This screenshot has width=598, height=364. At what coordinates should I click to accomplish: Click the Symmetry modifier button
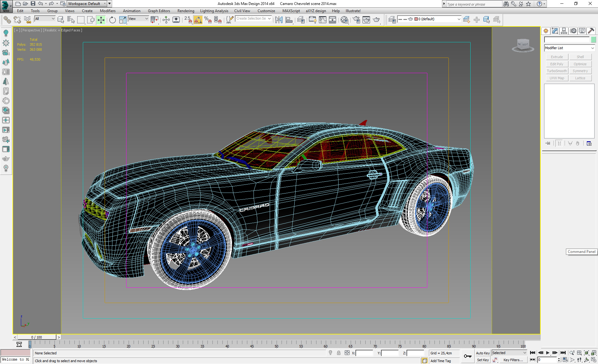click(x=580, y=71)
